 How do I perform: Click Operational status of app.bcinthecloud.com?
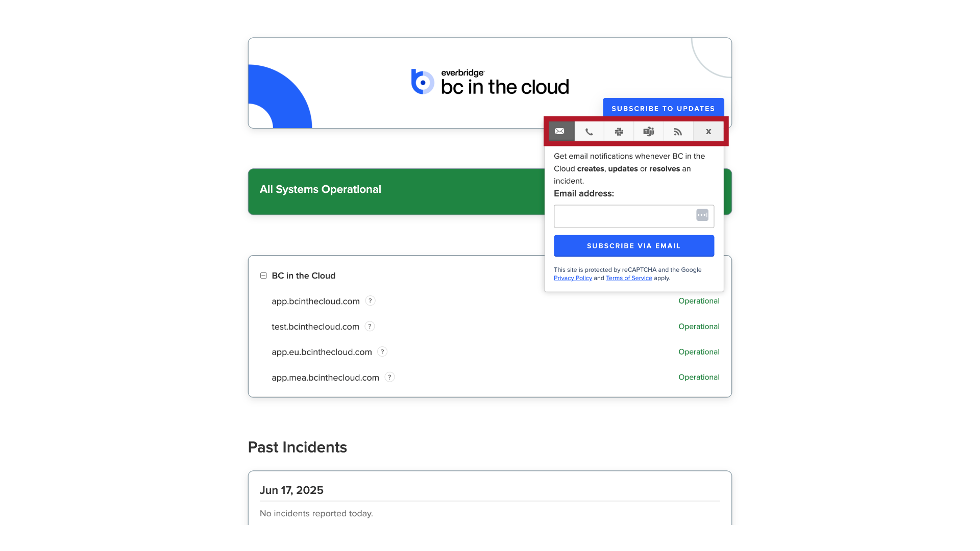(x=699, y=301)
